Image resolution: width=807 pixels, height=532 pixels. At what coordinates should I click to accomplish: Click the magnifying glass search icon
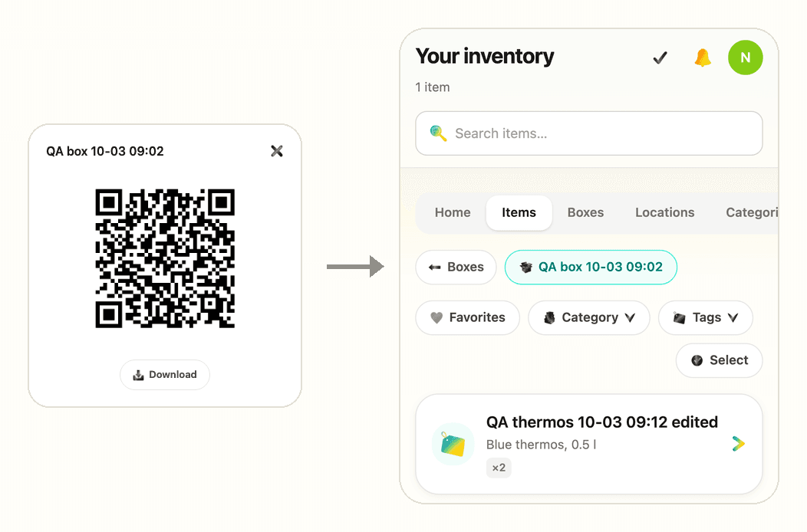click(x=438, y=133)
